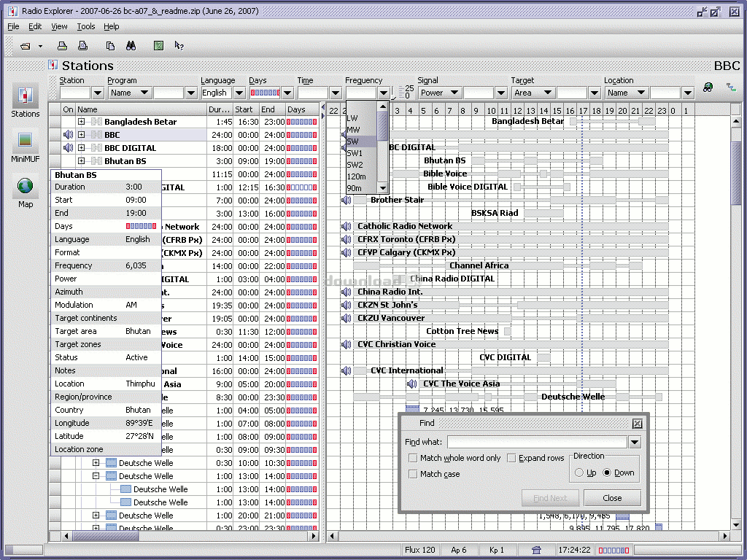Open the Help menu

click(x=112, y=27)
